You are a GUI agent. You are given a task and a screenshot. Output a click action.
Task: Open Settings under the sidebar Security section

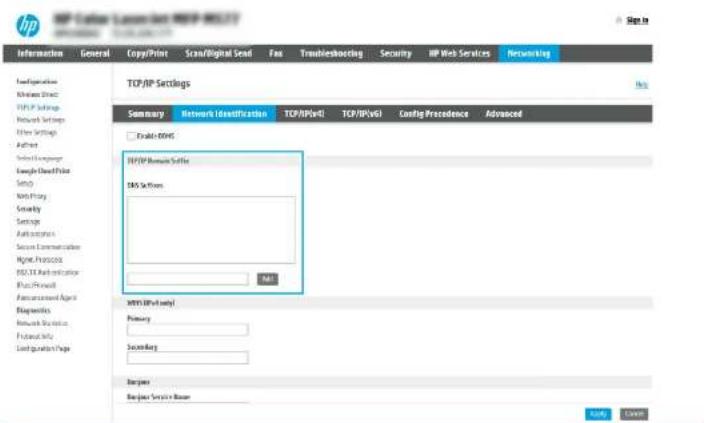coord(28,221)
